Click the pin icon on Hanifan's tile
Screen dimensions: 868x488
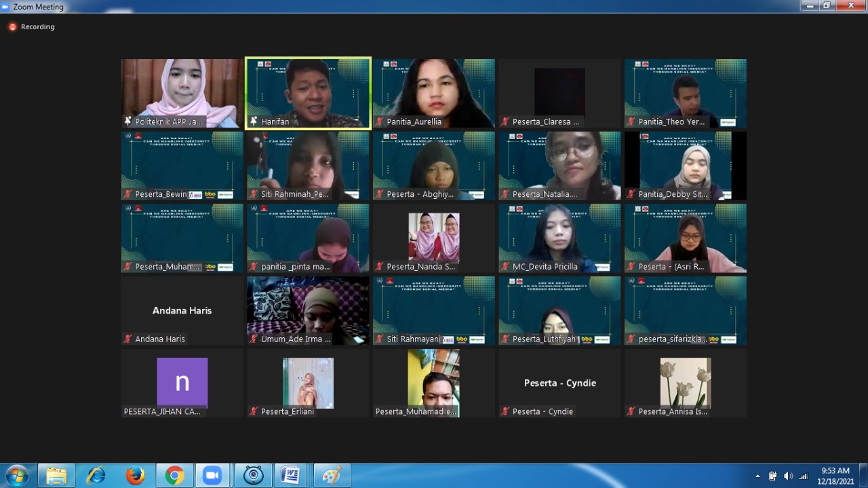tap(254, 121)
